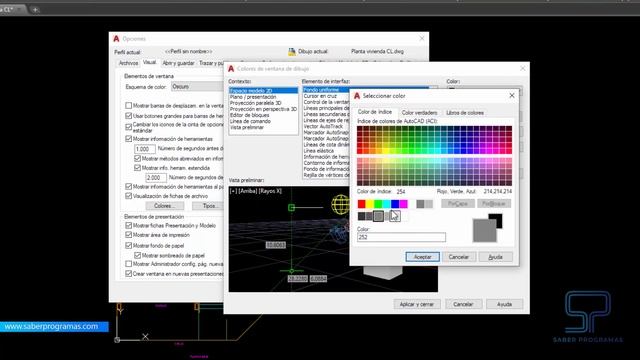Screen dimensions: 640x360
Task: Toggle Cambiar los iconos de la cinta checkbox
Action: 129,127
